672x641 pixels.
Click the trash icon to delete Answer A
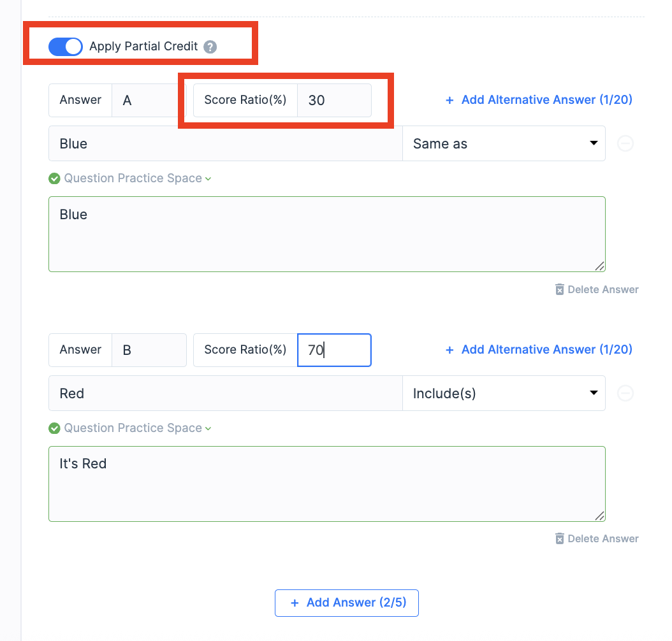559,290
